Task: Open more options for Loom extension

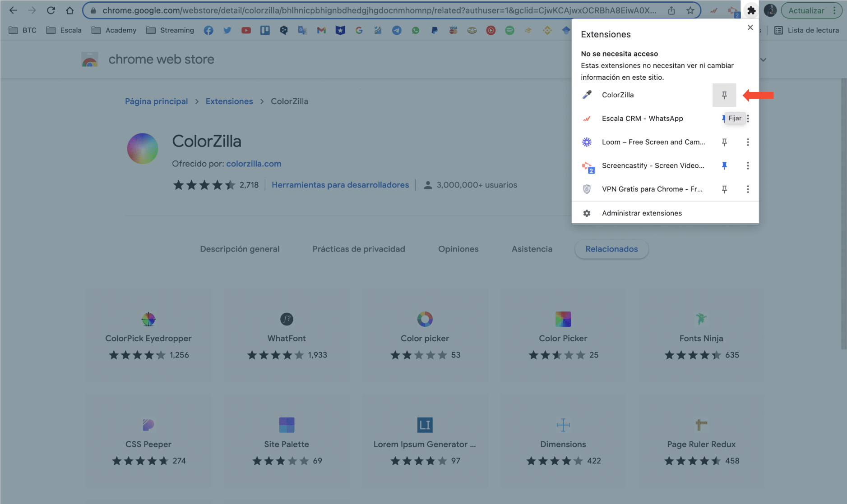Action: [748, 142]
